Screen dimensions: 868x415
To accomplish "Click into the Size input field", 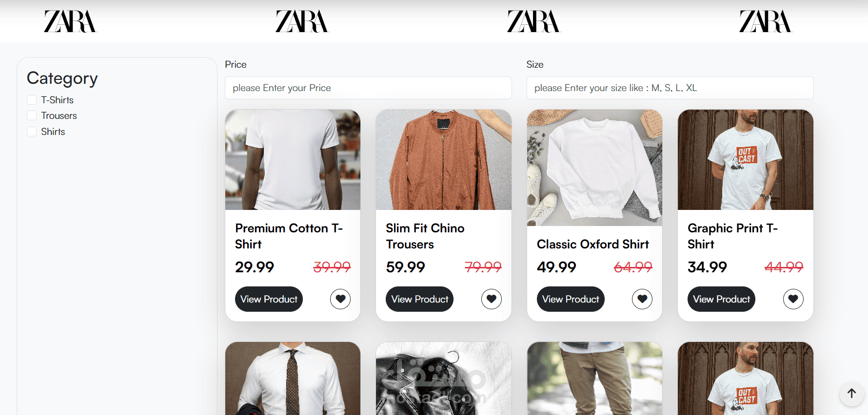I will pos(670,88).
